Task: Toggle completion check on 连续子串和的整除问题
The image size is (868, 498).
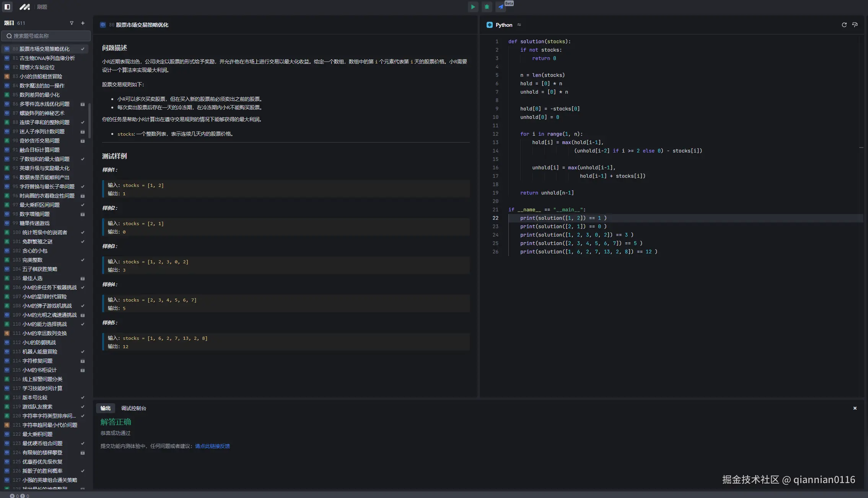Action: (x=82, y=122)
